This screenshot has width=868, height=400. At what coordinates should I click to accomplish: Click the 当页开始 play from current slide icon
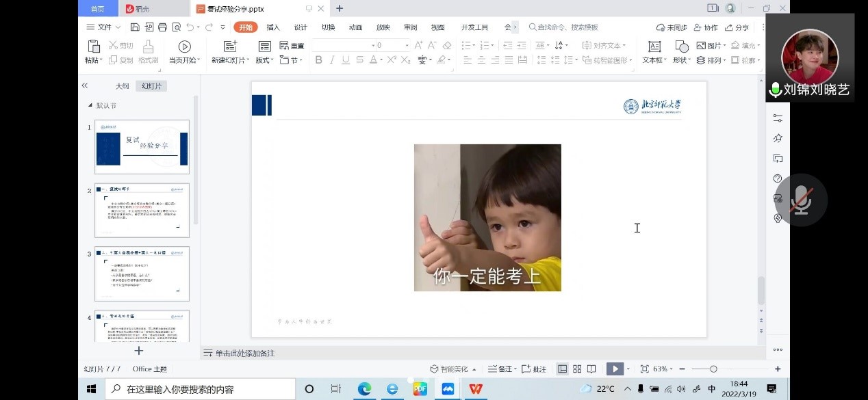184,46
